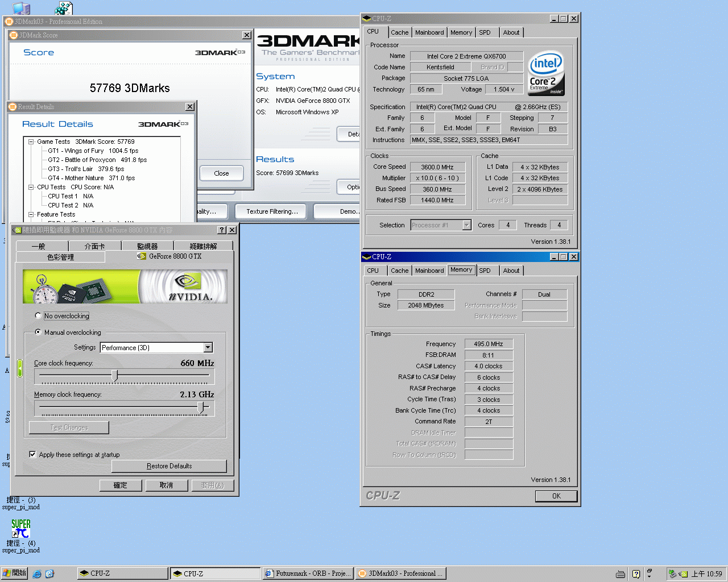The height and width of the screenshot is (582, 728).
Task: Click the system clock showing 10:59
Action: tap(706, 574)
